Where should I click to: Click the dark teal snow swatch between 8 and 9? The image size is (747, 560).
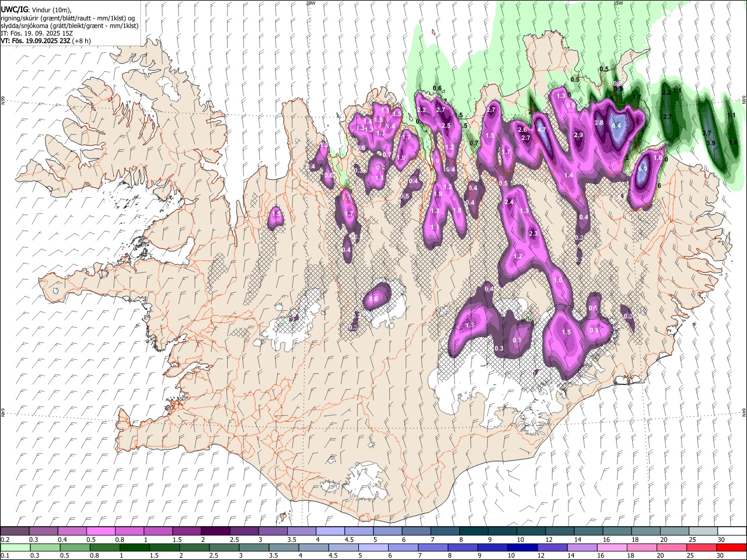(473, 531)
